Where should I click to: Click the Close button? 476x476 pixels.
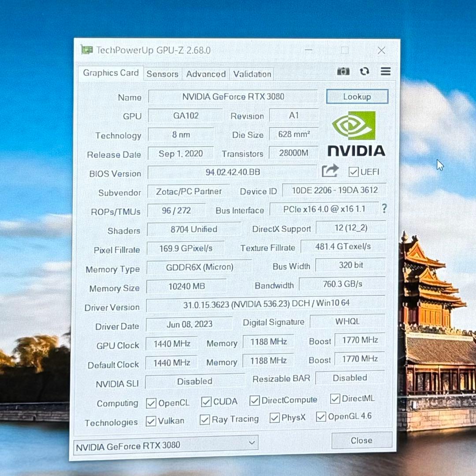[361, 440]
